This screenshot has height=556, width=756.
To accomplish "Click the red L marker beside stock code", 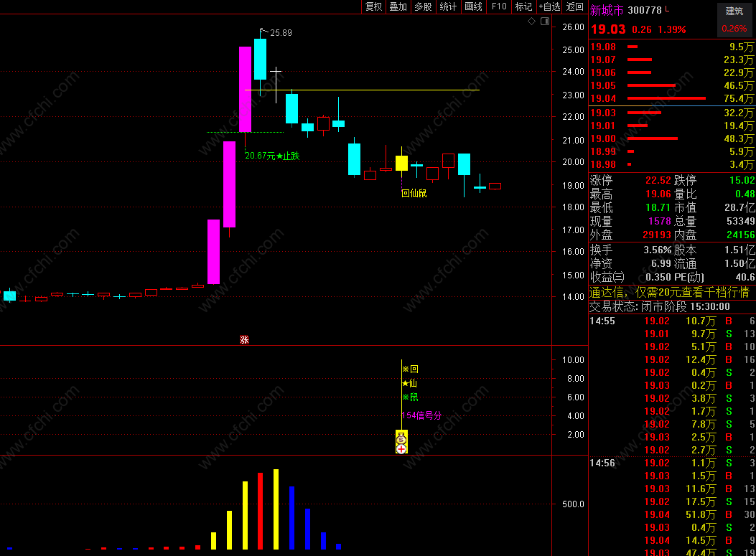I will click(x=667, y=9).
